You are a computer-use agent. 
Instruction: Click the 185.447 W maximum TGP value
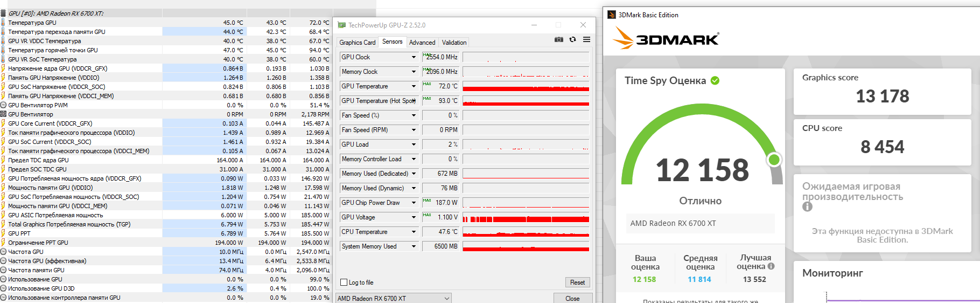click(315, 224)
